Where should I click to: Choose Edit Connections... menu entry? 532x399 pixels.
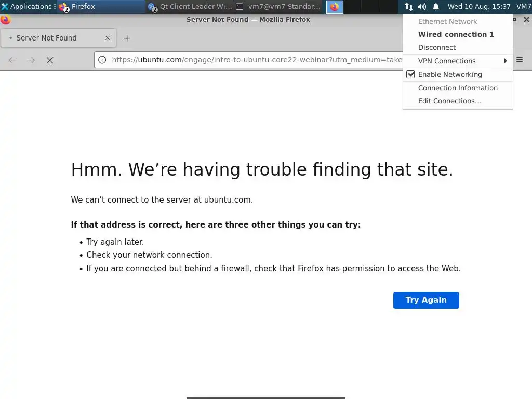click(x=458, y=101)
